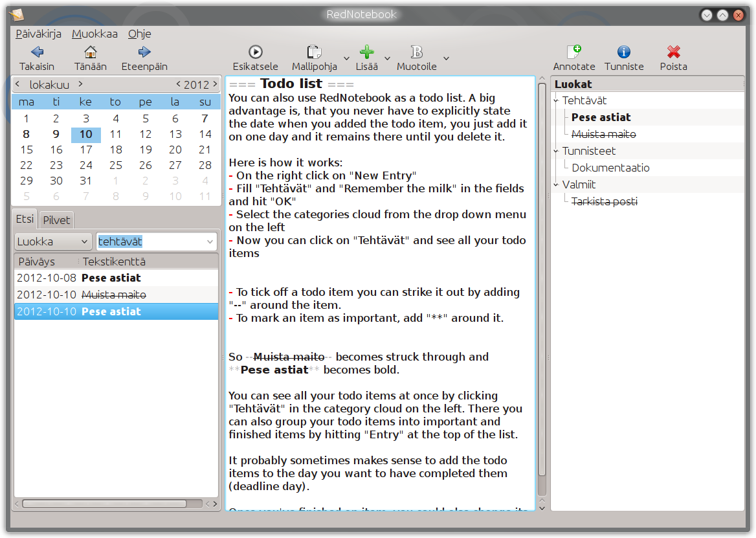The width and height of the screenshot is (756, 538).
Task: Click the green Lisää plus icon
Action: [x=367, y=52]
